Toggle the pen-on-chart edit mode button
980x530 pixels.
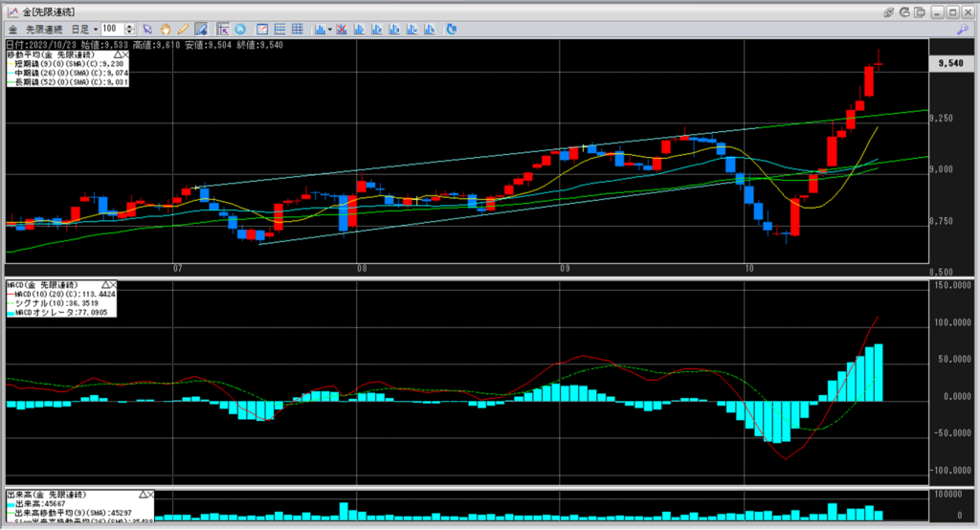(201, 29)
